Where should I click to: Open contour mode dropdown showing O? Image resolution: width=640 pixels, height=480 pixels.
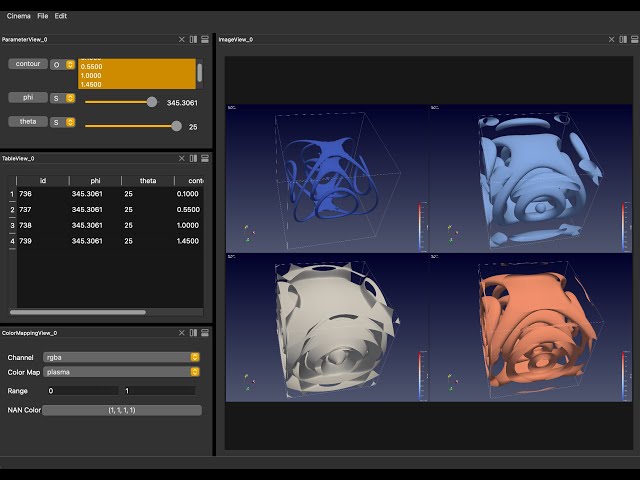click(x=62, y=64)
